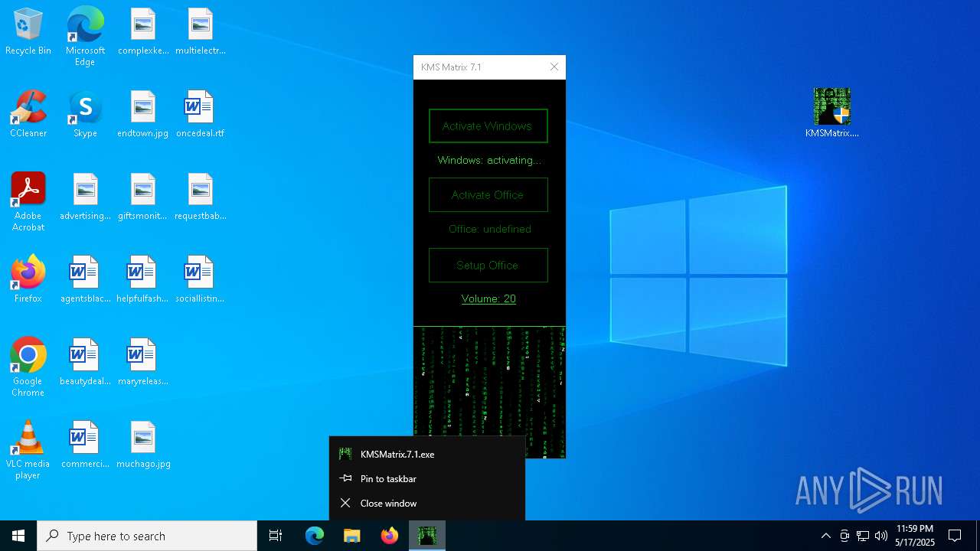Click the KMS Matrix 7.1 title
Image resolution: width=980 pixels, height=551 pixels.
pos(451,67)
